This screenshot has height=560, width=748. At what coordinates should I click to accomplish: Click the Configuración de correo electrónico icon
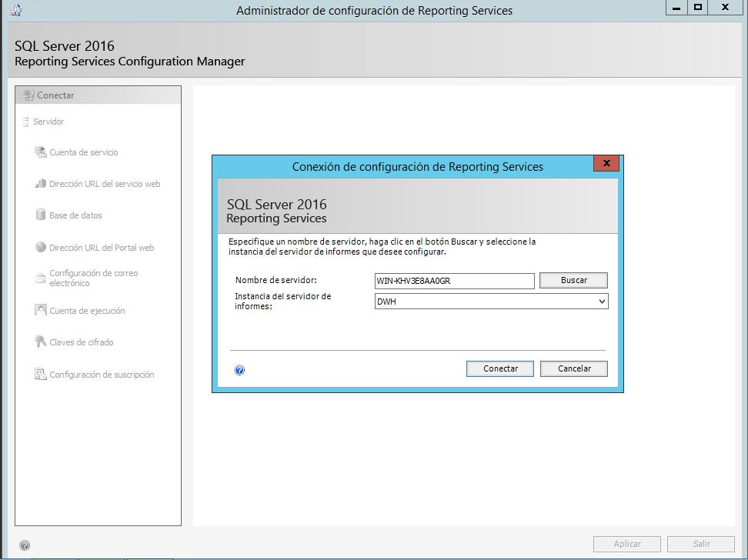41,278
